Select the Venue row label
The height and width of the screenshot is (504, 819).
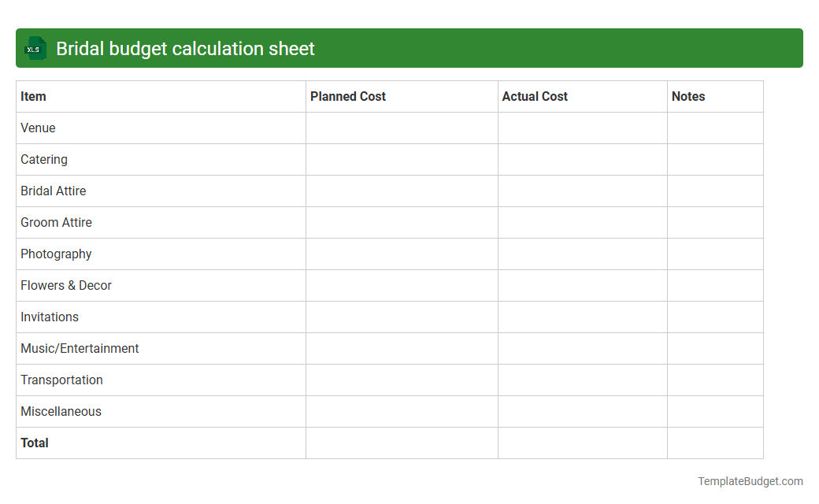click(38, 128)
